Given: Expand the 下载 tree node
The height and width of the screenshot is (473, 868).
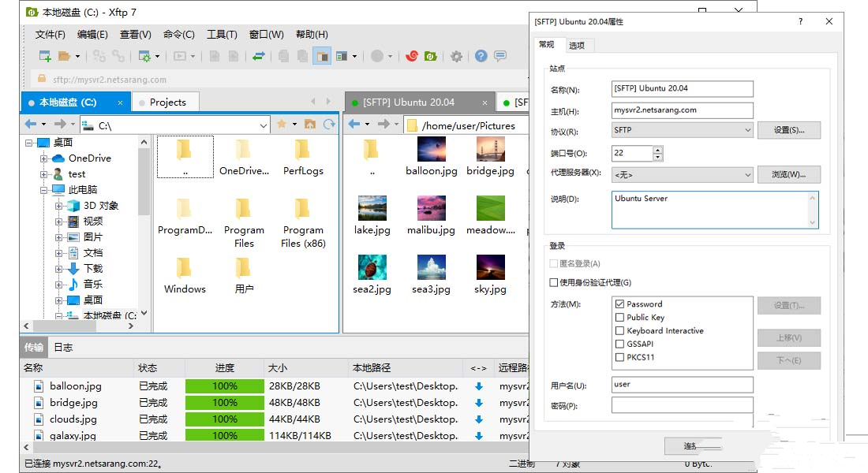Looking at the screenshot, I should 58,269.
